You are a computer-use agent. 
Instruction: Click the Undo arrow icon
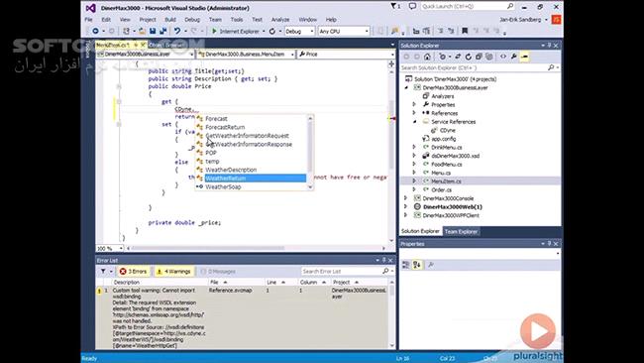coord(177,32)
